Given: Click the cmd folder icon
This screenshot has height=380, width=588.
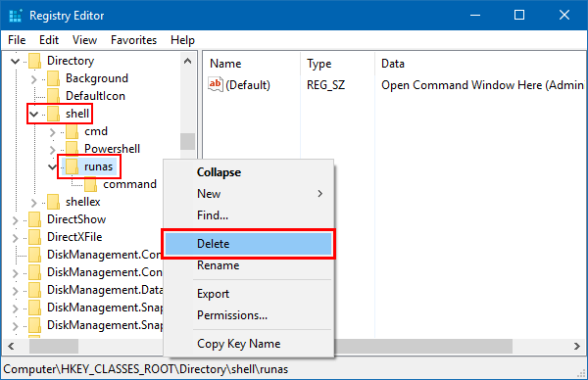Looking at the screenshot, I should coord(72,131).
